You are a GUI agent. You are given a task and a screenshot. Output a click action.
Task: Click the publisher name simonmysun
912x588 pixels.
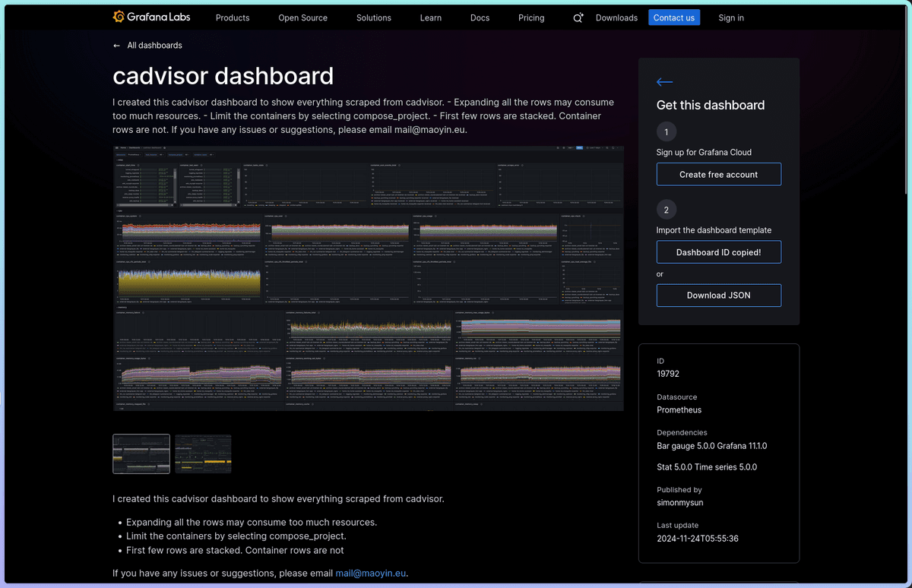(x=679, y=503)
